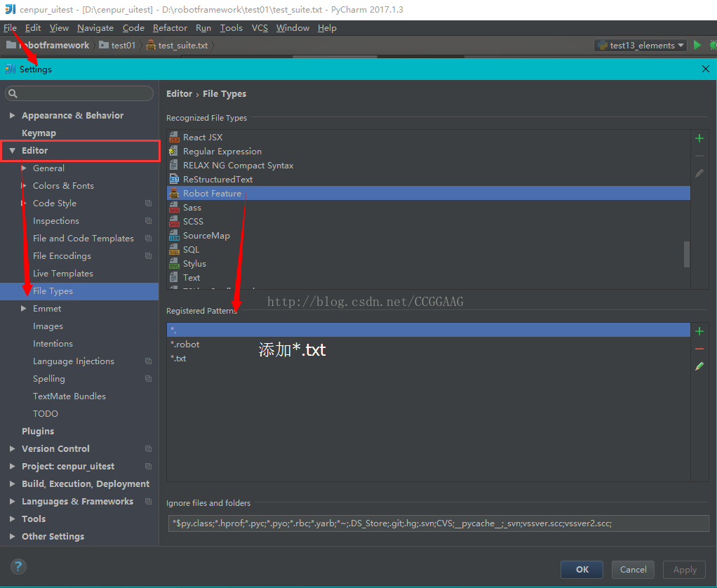The height and width of the screenshot is (588, 717).
Task: Open Live Templates settings page
Action: coord(62,274)
